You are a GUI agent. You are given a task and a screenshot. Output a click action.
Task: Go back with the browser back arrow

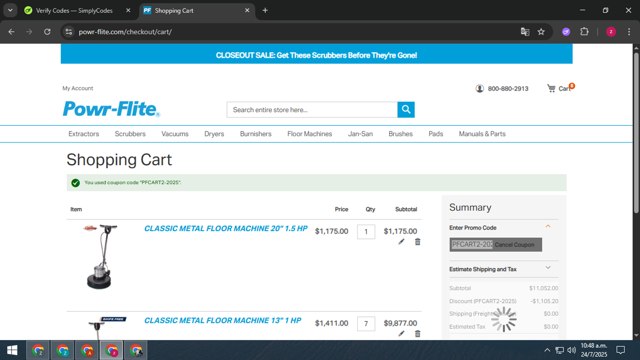pos(11,32)
